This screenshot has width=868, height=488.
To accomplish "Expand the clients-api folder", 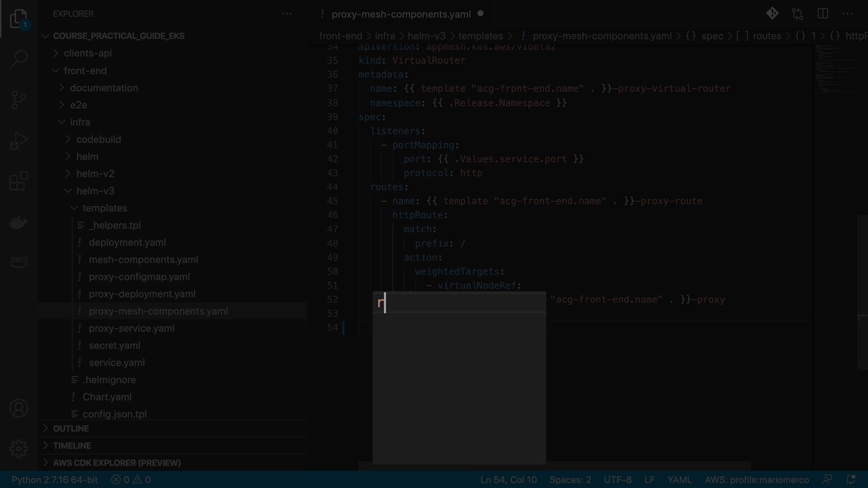I will tap(88, 53).
